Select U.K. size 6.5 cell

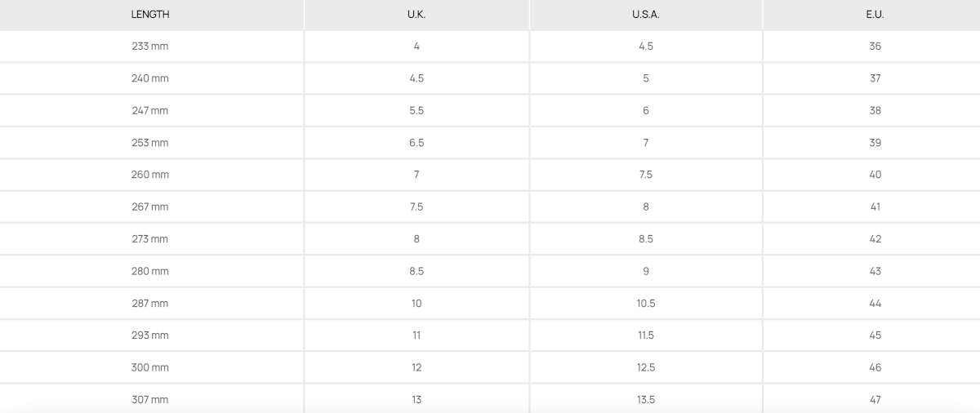(416, 143)
